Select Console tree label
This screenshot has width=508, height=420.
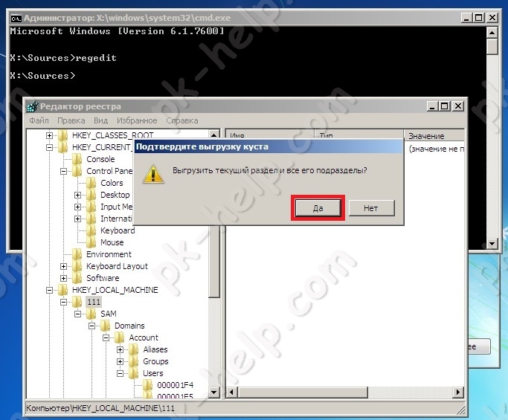[x=100, y=159]
